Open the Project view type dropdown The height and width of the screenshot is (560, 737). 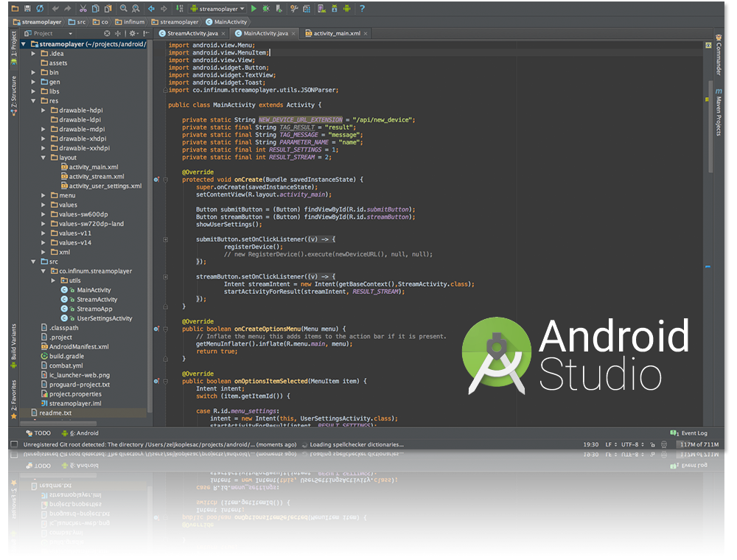coord(48,33)
